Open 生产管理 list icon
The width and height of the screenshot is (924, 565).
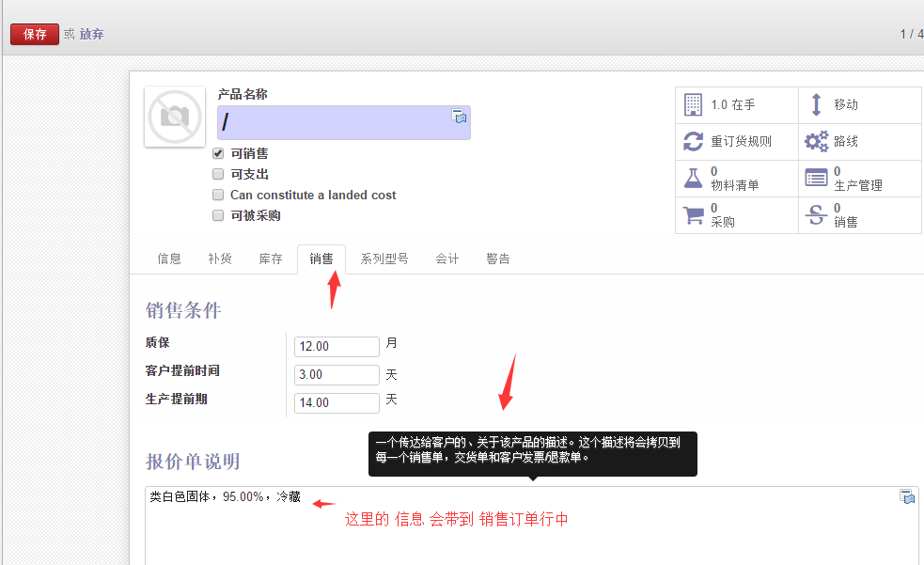coord(816,178)
